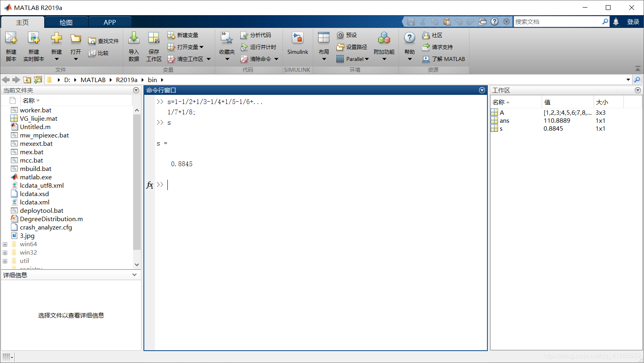
Task: Open the 当前文件夹 panel actions menu
Action: (x=136, y=90)
